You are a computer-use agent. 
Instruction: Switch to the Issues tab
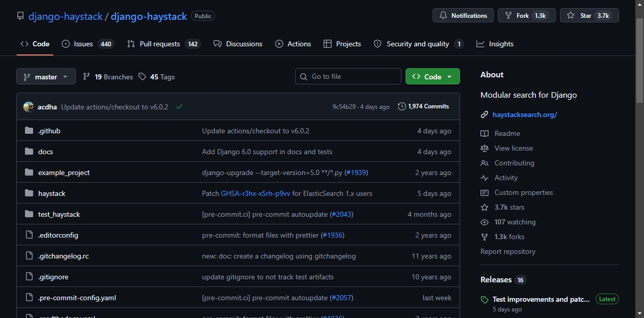coord(87,44)
